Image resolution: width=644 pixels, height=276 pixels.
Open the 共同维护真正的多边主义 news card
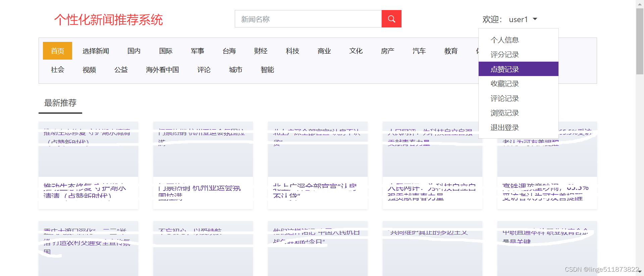(432, 249)
